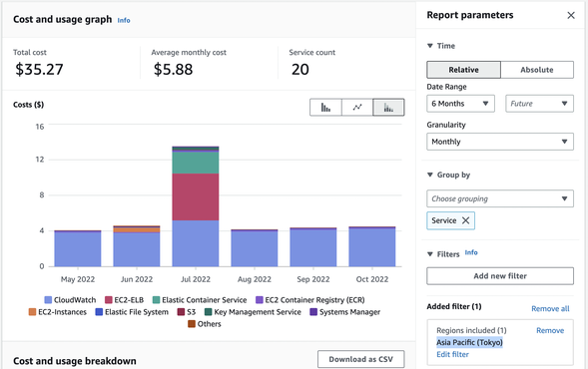Open the Choose grouping dropdown
This screenshot has width=588, height=369.
(x=500, y=198)
